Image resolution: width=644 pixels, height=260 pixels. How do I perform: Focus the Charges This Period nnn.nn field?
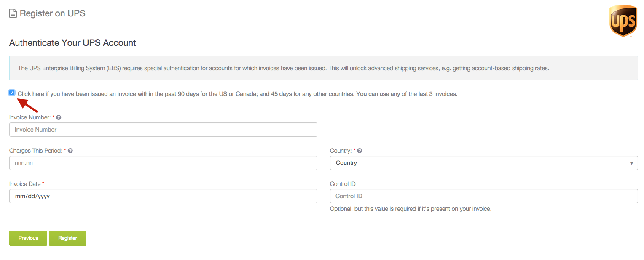tap(163, 163)
